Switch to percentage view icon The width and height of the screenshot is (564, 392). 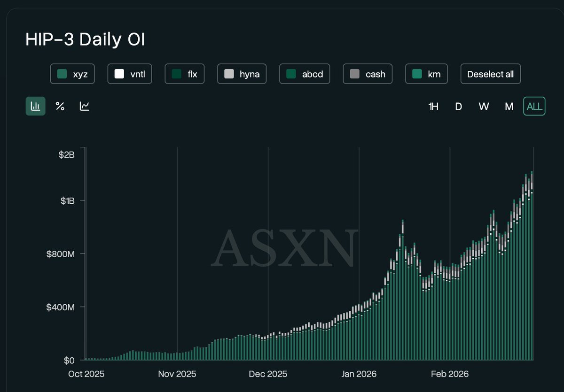tap(60, 106)
